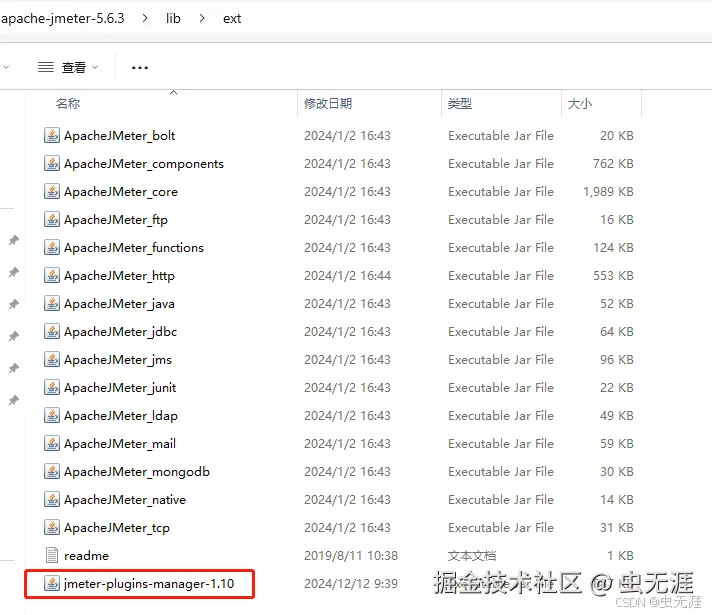Screen dimensions: 712x615
Task: Select the file named ApacheJMeter_tcp
Action: (x=117, y=528)
